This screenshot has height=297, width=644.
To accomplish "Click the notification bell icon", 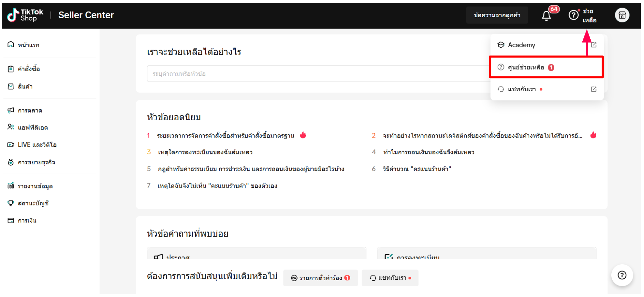I will [546, 16].
